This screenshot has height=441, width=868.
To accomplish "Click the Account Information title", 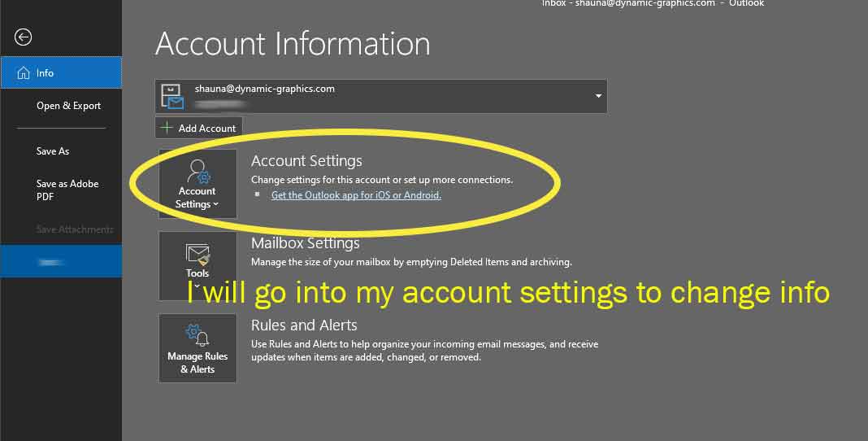I will tap(293, 44).
